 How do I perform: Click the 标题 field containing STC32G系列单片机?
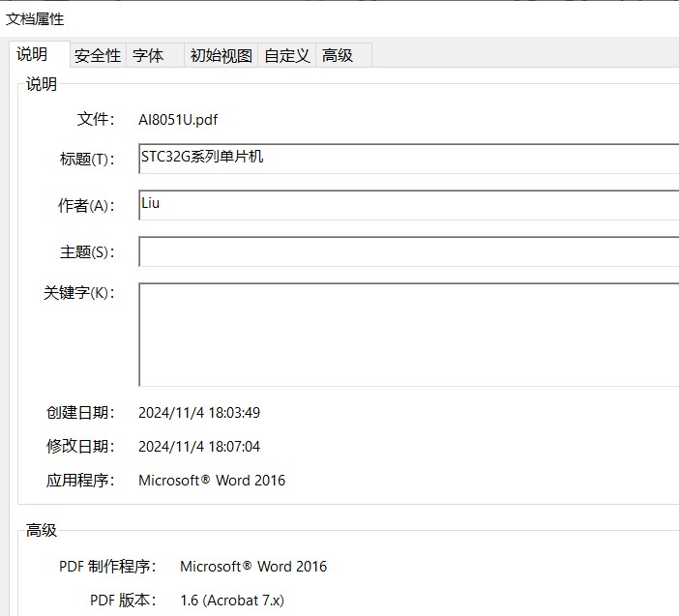pos(409,159)
